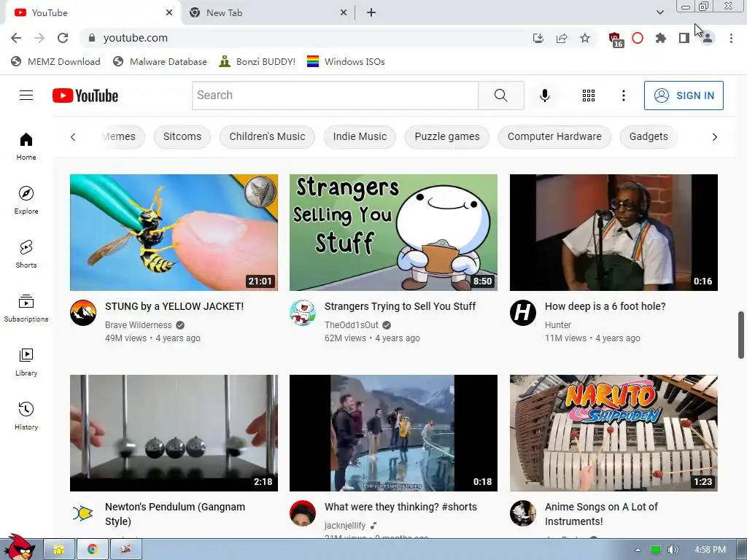Click the YouTube logo
This screenshot has width=747, height=560.
pyautogui.click(x=85, y=96)
